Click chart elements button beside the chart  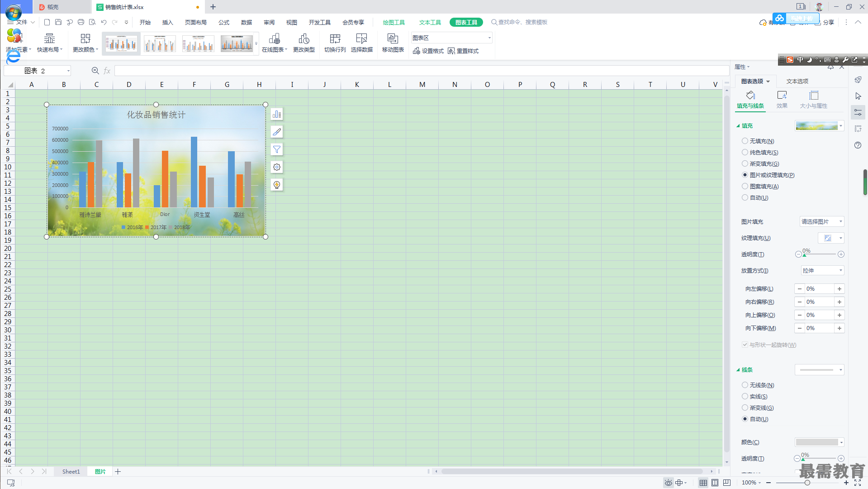coord(277,114)
